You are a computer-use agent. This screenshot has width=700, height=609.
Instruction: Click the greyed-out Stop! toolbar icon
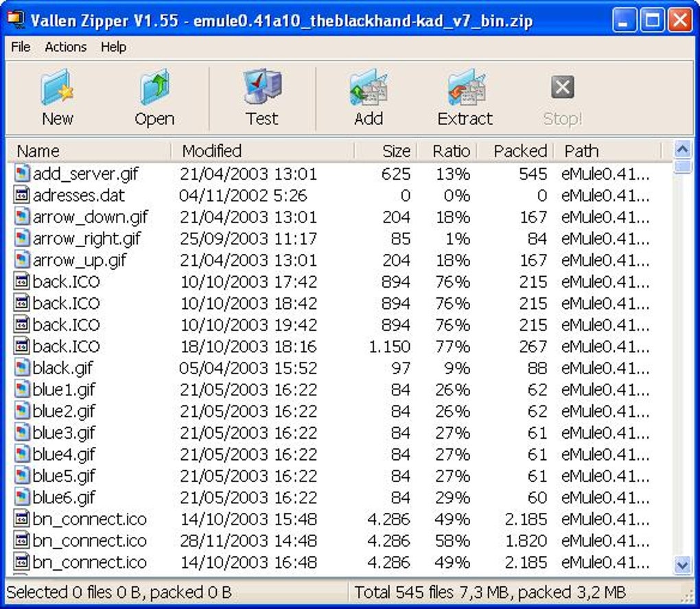click(563, 87)
